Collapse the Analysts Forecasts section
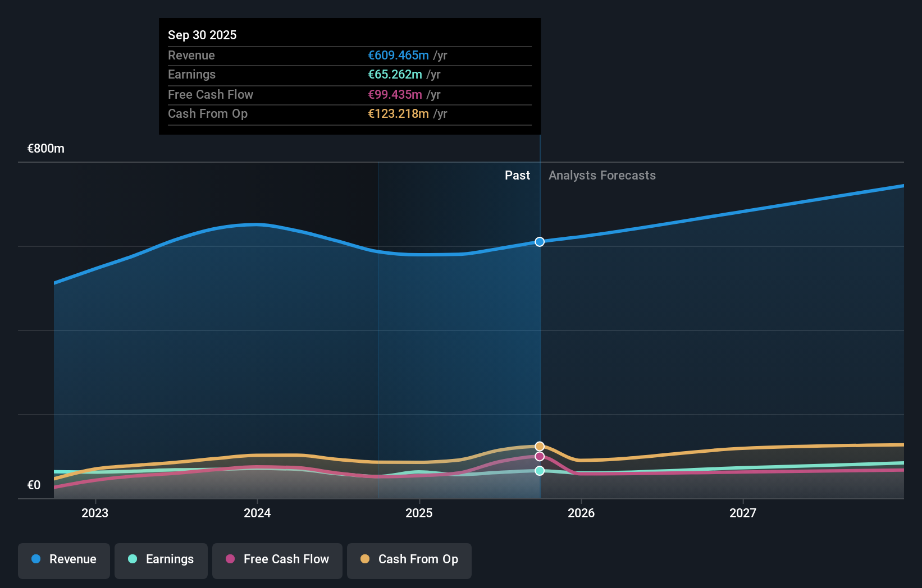The image size is (922, 588). [602, 175]
